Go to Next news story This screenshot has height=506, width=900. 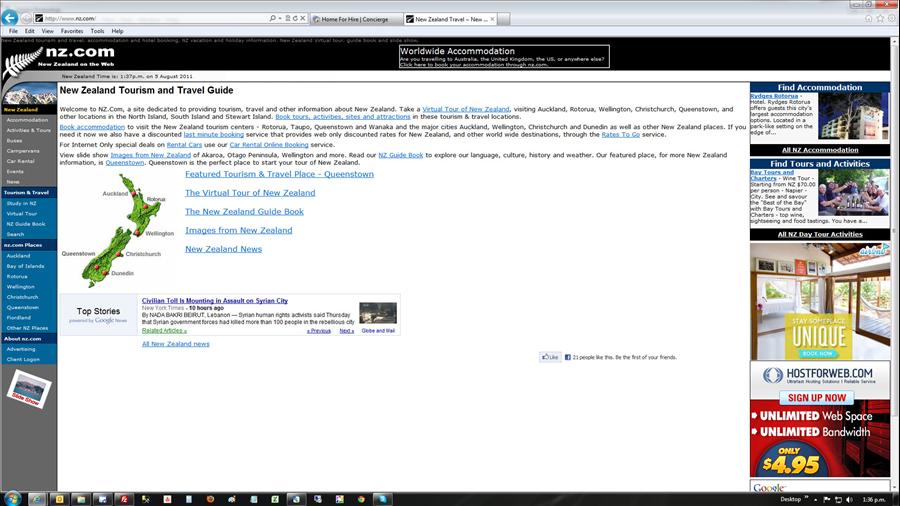346,331
